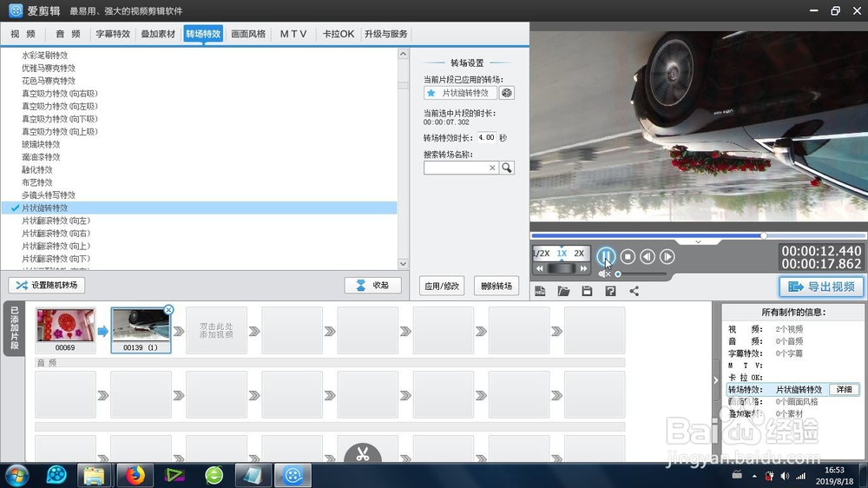Switch to the 视频 tab
Screen dimensions: 868x488
pos(23,34)
